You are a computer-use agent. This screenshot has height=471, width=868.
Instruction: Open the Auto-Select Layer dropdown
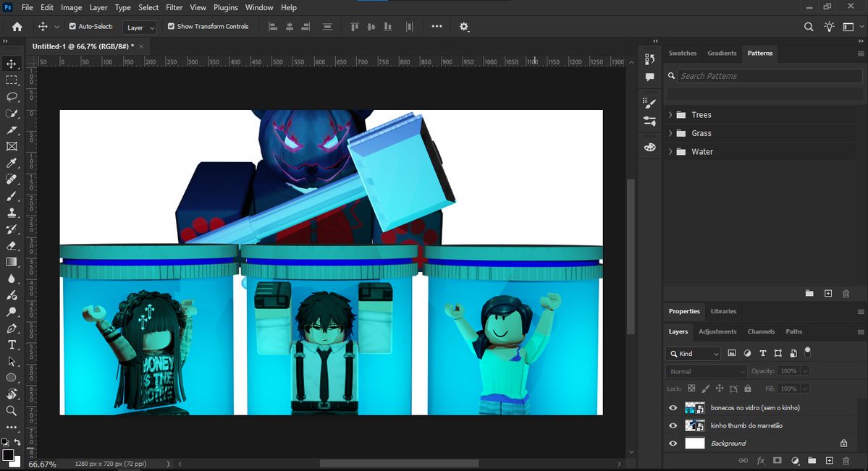(x=140, y=27)
